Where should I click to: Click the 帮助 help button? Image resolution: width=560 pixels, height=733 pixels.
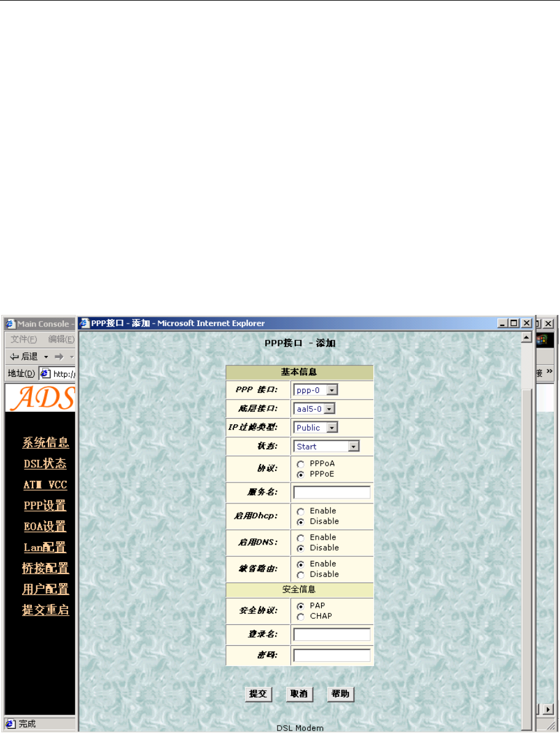point(340,694)
